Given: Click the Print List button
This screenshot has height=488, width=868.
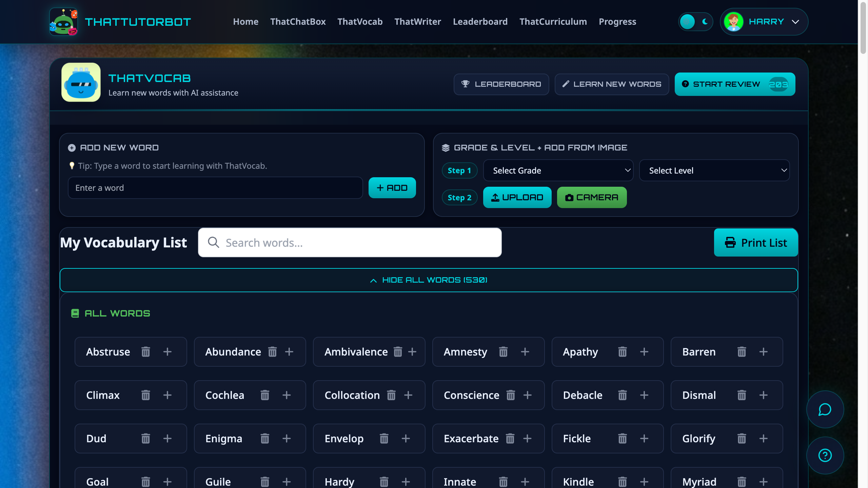Looking at the screenshot, I should tap(756, 243).
